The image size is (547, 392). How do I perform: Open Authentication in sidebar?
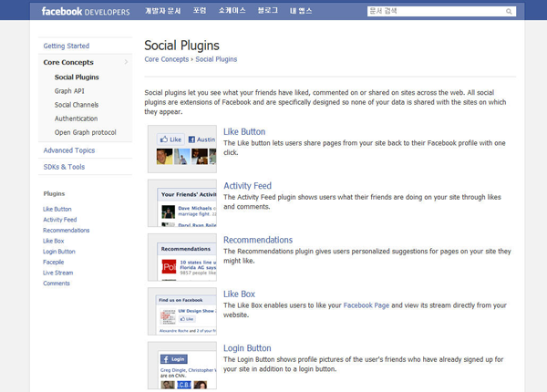(76, 119)
